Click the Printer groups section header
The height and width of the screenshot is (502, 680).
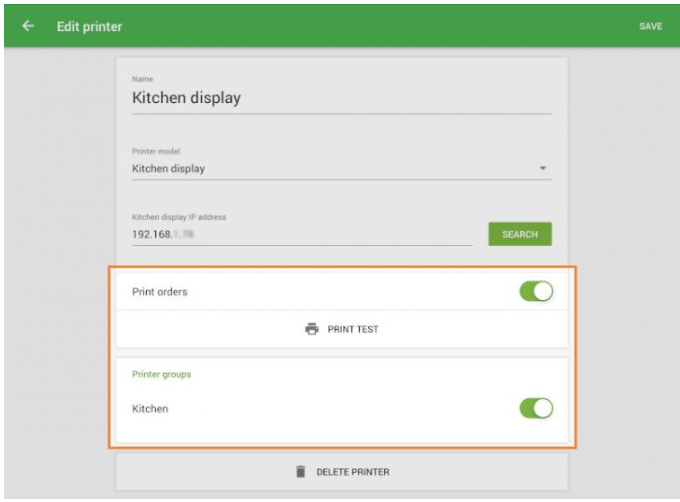[x=160, y=376]
